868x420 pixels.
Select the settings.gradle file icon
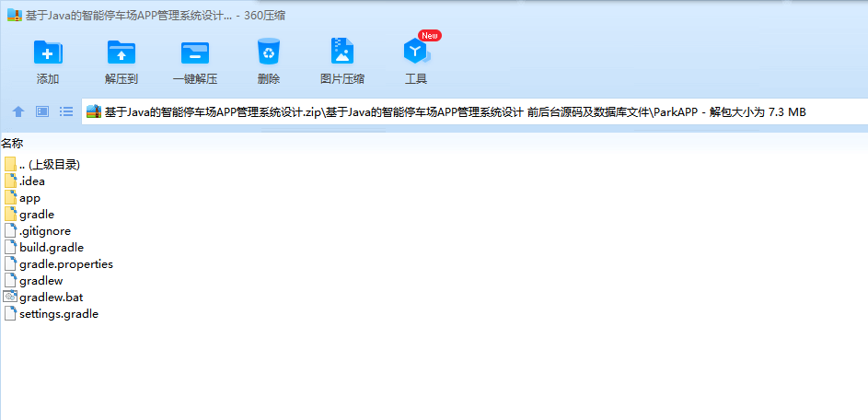(x=10, y=313)
